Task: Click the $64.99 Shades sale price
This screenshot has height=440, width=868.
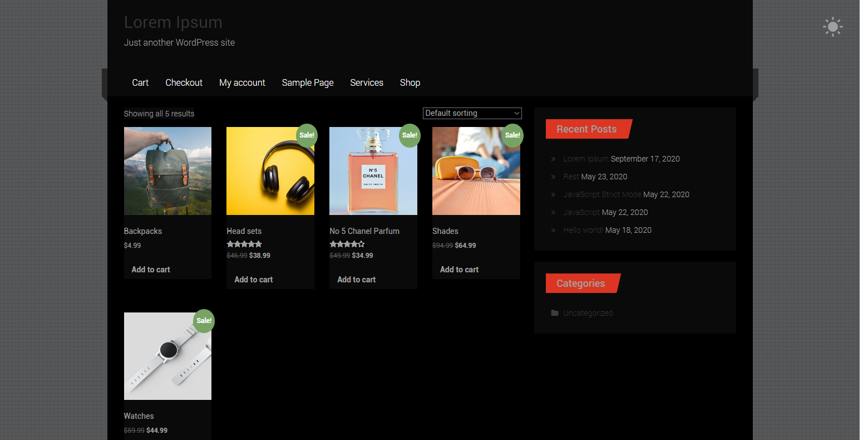Action: [x=466, y=246]
